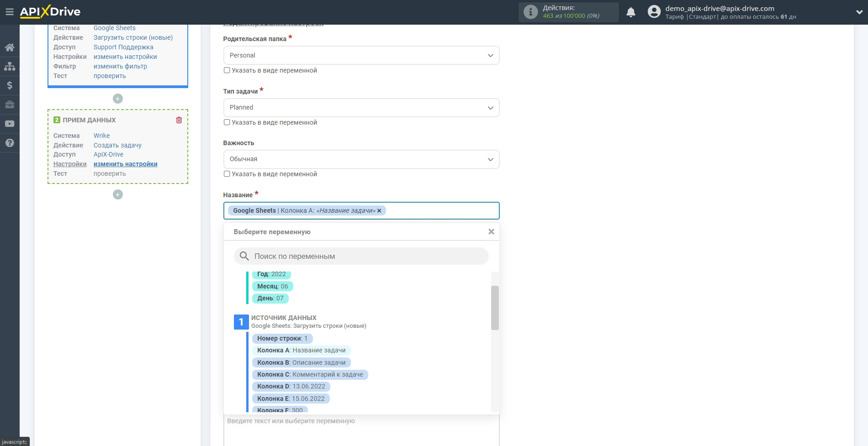Click the Настройки label in the Wrike block

point(70,164)
